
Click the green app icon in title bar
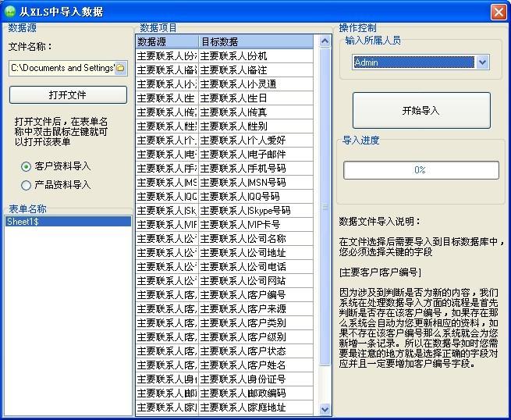tap(10, 12)
